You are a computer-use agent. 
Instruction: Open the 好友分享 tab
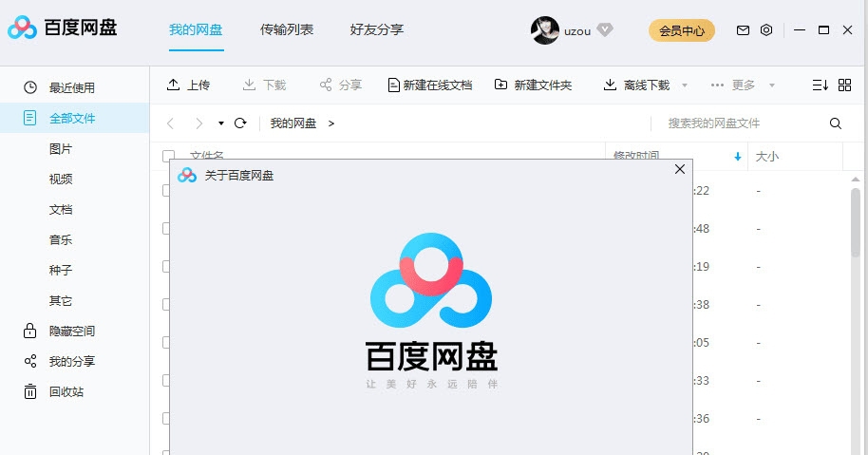(x=377, y=29)
